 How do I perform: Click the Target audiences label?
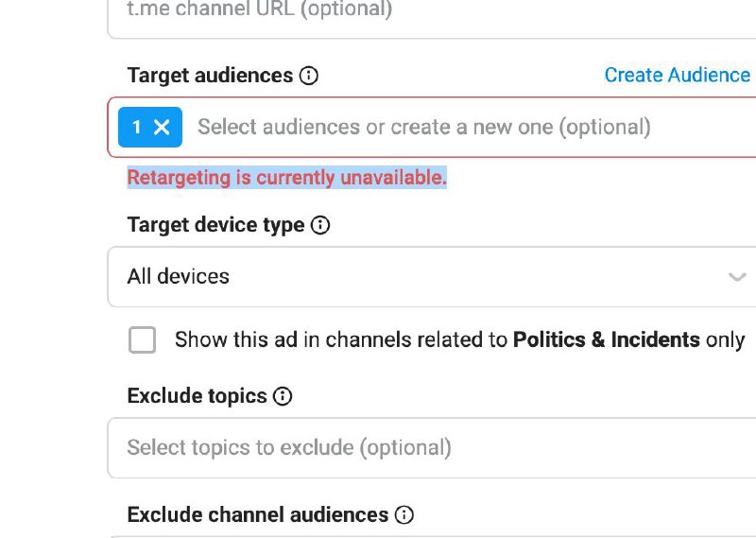point(210,76)
